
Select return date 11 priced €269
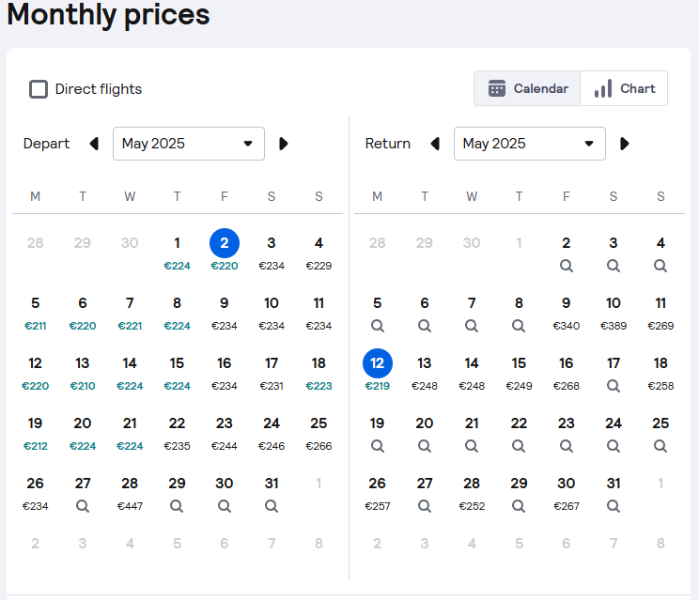click(x=661, y=314)
